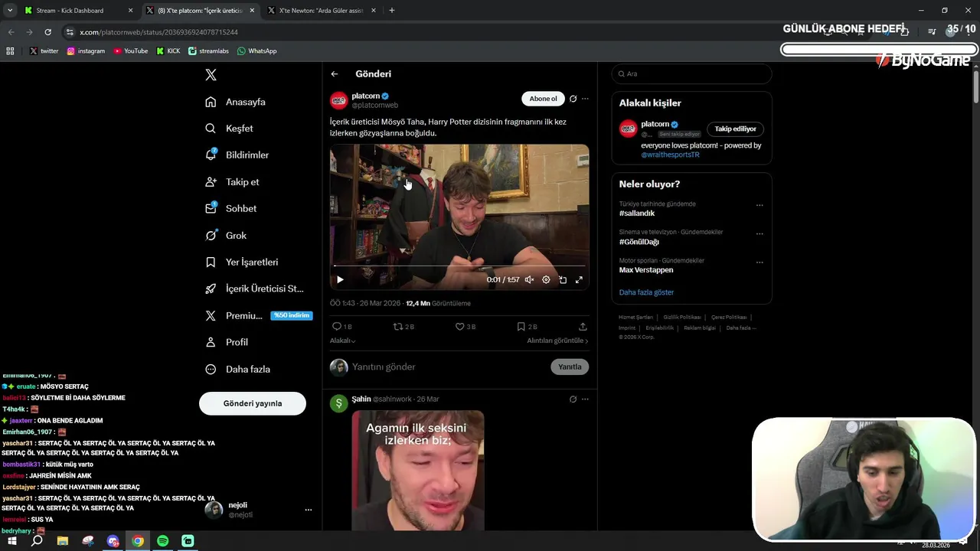Open the KICK bookmark
980x551 pixels.
click(x=168, y=51)
